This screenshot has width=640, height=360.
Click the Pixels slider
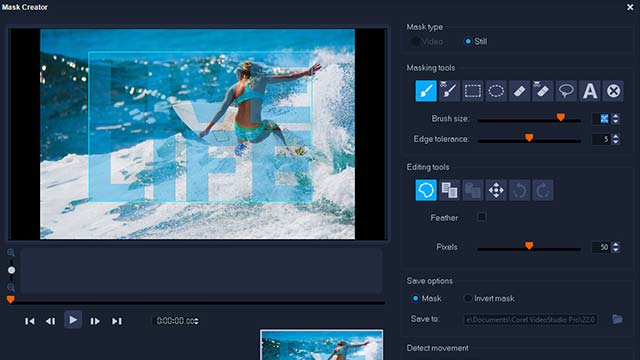click(529, 248)
